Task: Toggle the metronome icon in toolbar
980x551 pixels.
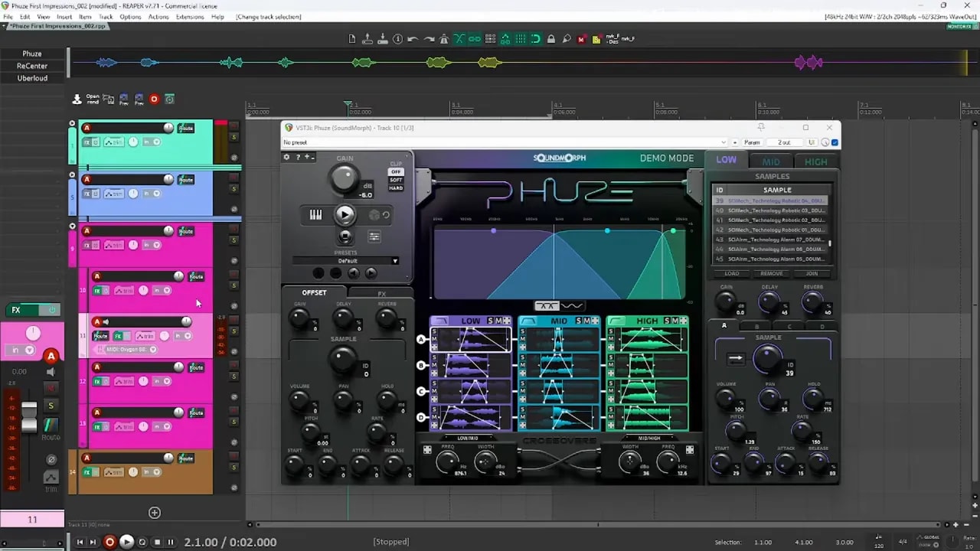Action: click(x=443, y=39)
